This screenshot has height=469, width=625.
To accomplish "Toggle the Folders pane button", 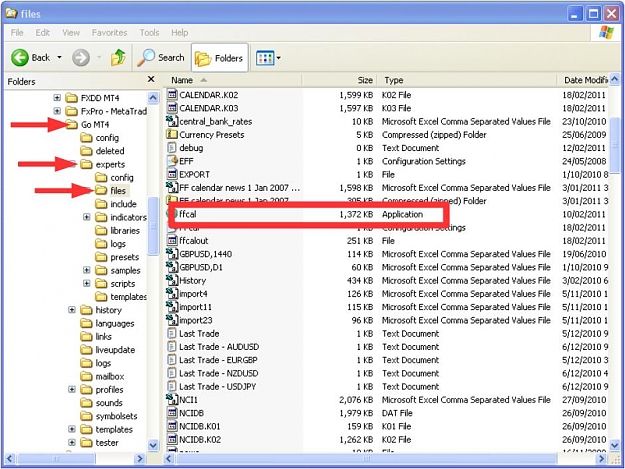I will point(220,58).
